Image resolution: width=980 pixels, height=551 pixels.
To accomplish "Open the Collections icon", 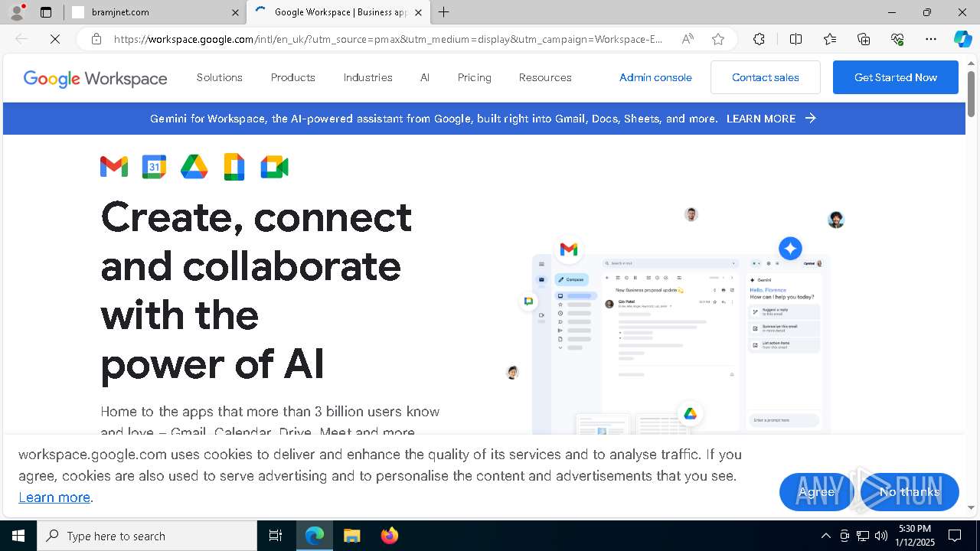I will pos(864,39).
